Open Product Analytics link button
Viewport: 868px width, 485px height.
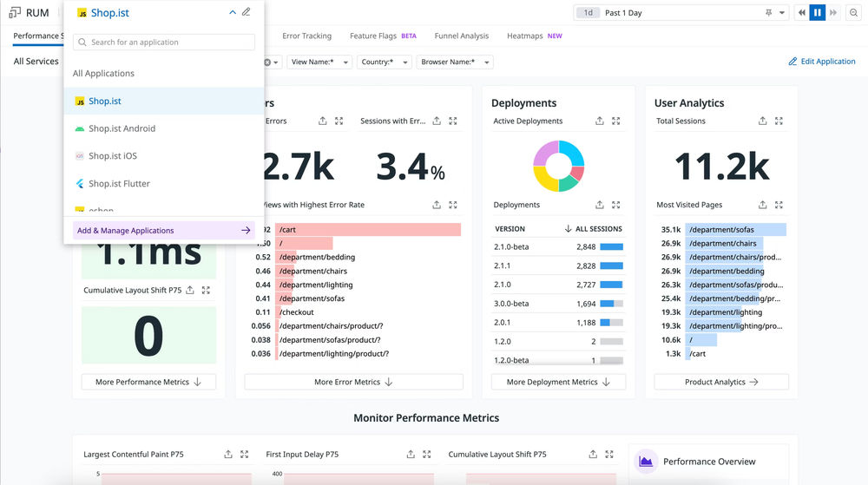[x=721, y=382]
